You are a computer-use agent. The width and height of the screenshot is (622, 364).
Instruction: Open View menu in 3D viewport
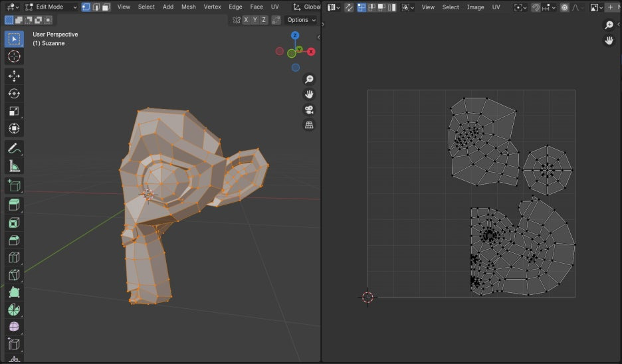[x=124, y=7]
